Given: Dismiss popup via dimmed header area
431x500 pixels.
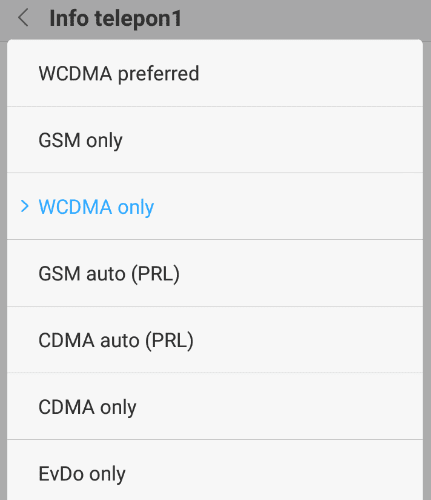Looking at the screenshot, I should coord(300,19).
